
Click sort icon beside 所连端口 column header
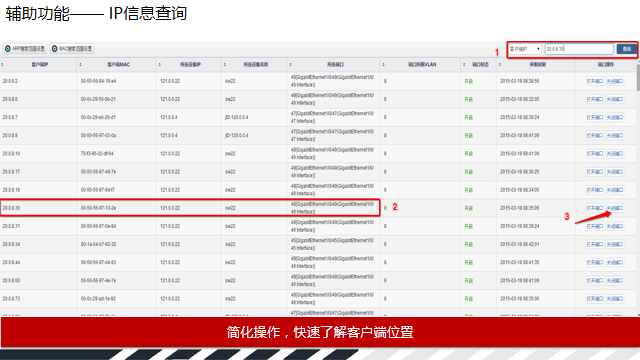290,64
